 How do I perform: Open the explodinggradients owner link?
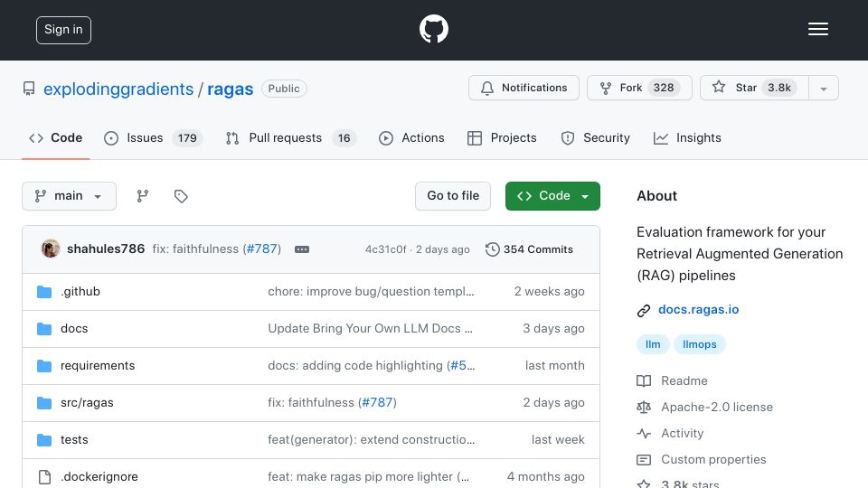(118, 89)
